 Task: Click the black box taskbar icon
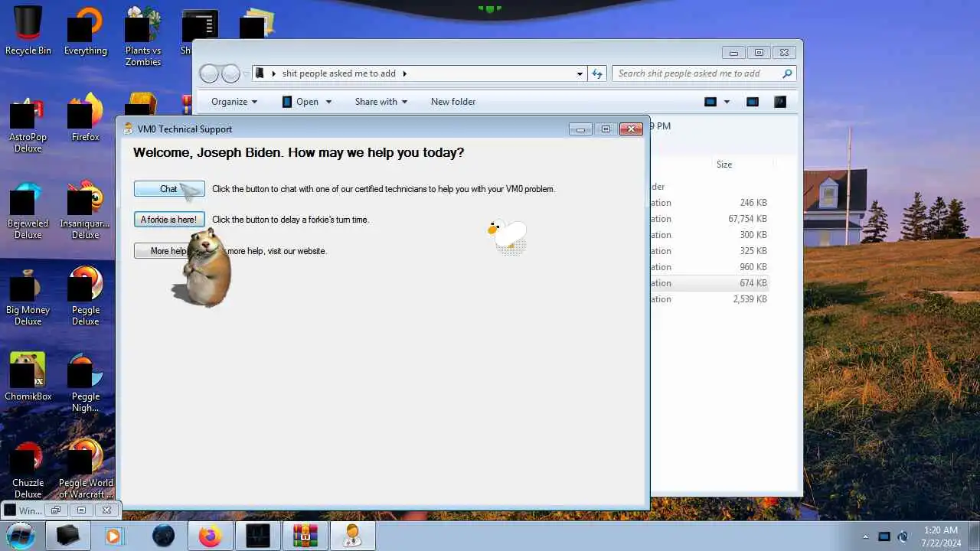coord(68,536)
